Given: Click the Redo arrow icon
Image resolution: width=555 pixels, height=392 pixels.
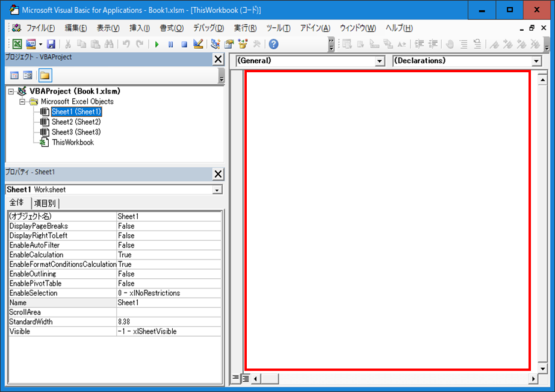Looking at the screenshot, I should click(x=140, y=44).
